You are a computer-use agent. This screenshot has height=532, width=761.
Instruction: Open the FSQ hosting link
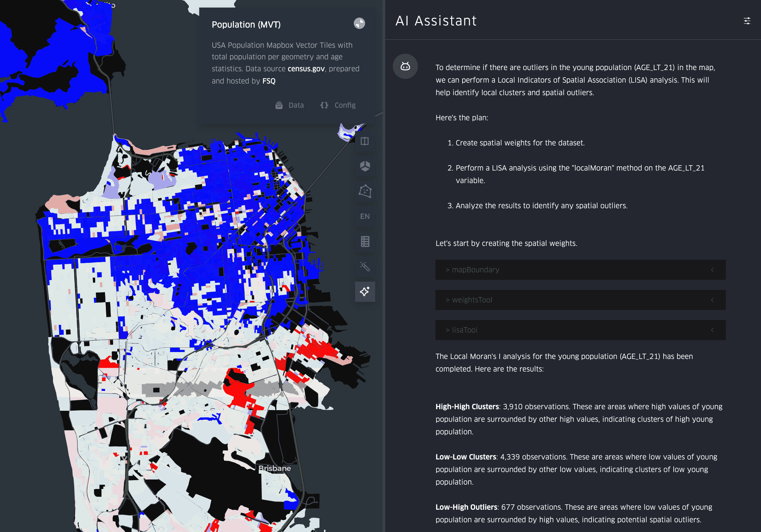coord(269,80)
